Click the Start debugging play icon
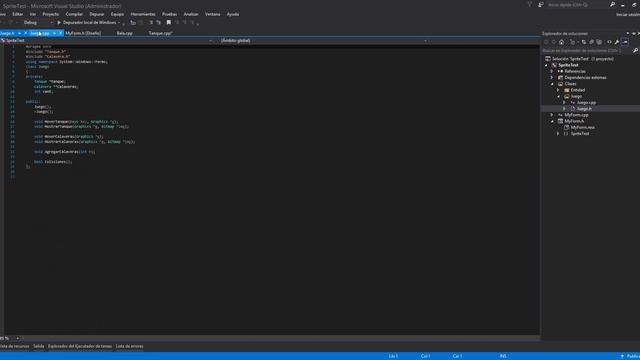Screen dimensions: 640x360 tap(59, 22)
